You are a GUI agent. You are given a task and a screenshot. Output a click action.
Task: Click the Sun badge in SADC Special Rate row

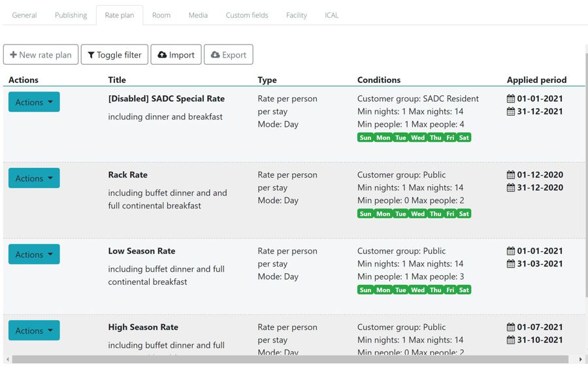[x=365, y=138]
